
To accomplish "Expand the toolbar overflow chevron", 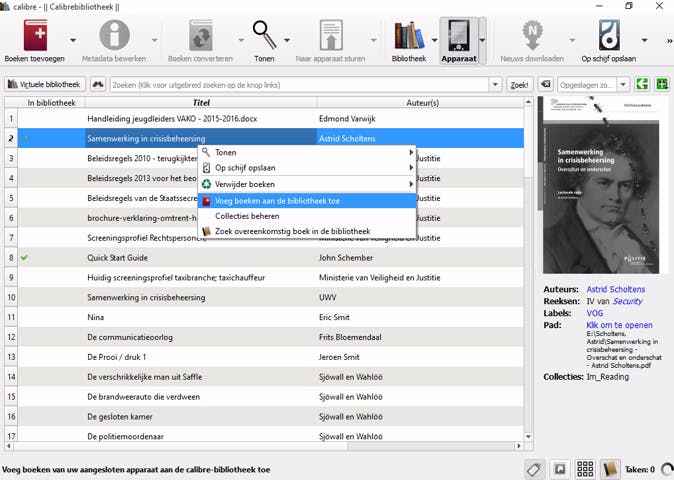I will point(669,41).
